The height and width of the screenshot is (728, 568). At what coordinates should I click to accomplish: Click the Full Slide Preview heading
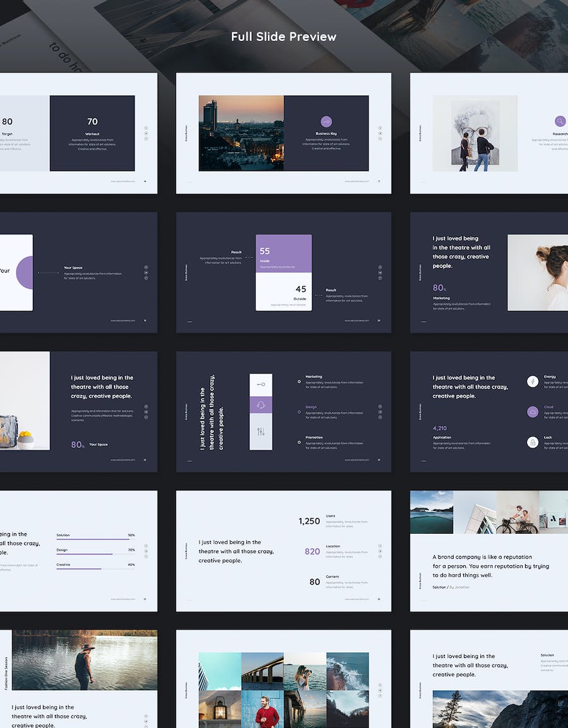pos(283,37)
